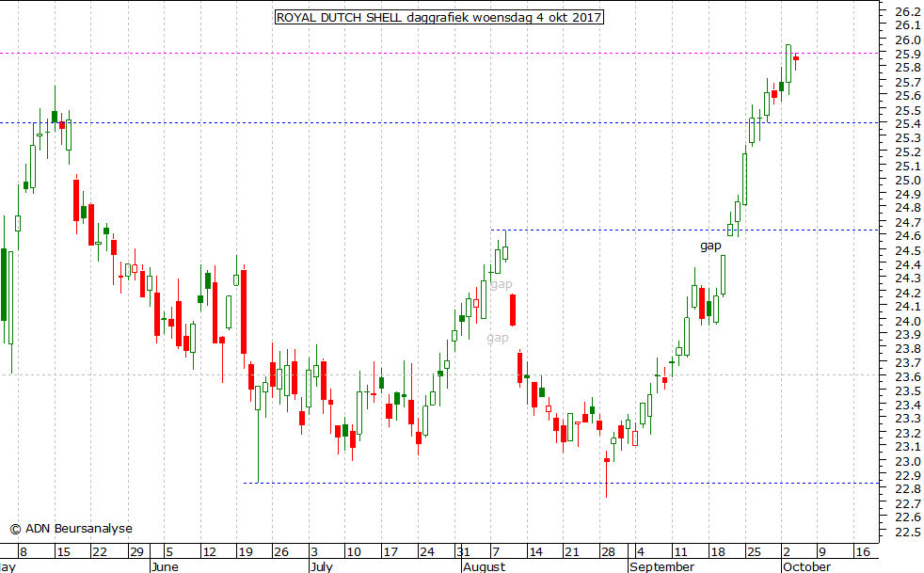This screenshot has height=573, width=924.
Task: Click the date label '29' on the time axis
Action: tap(136, 551)
